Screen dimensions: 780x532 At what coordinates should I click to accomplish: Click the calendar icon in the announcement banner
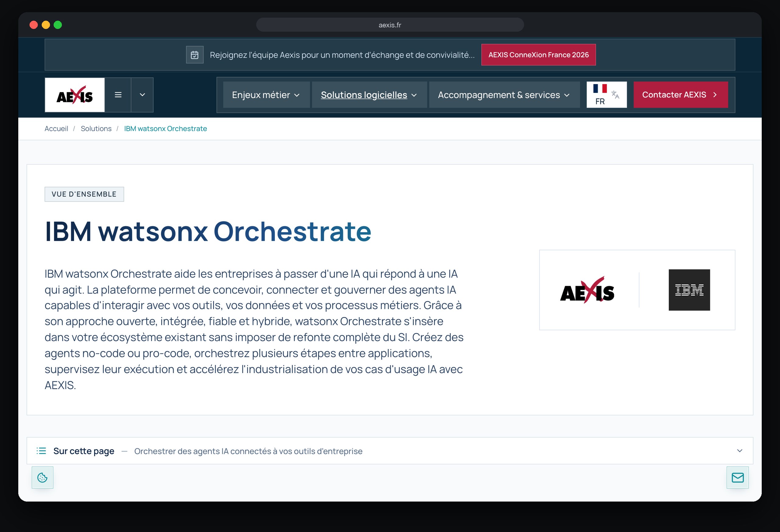(x=195, y=55)
